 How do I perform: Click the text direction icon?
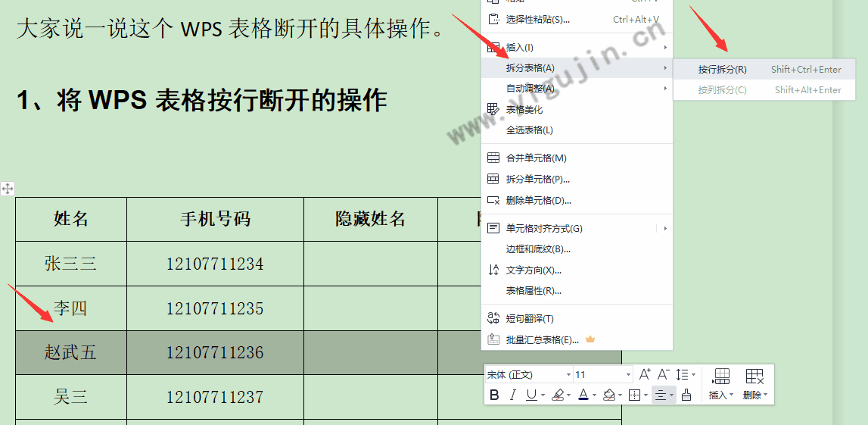(x=493, y=270)
